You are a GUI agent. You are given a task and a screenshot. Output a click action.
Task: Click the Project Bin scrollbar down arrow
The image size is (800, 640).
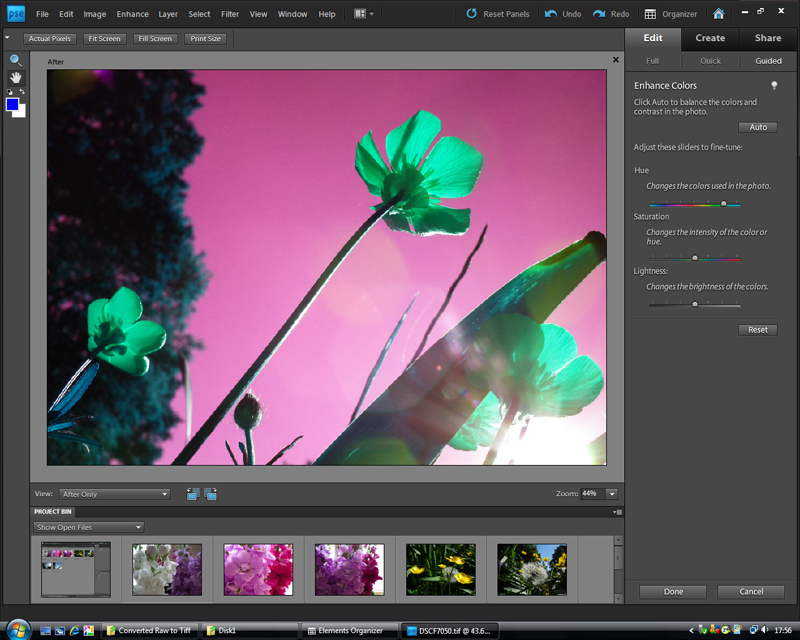pos(618,598)
